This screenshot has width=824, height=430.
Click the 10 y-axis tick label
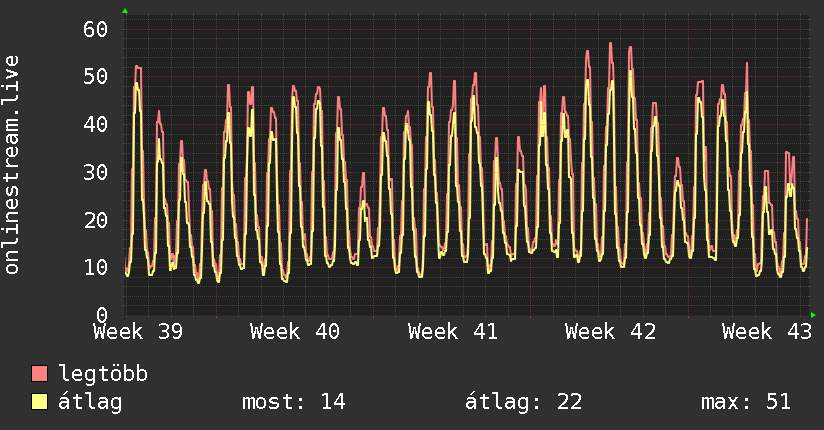click(96, 268)
